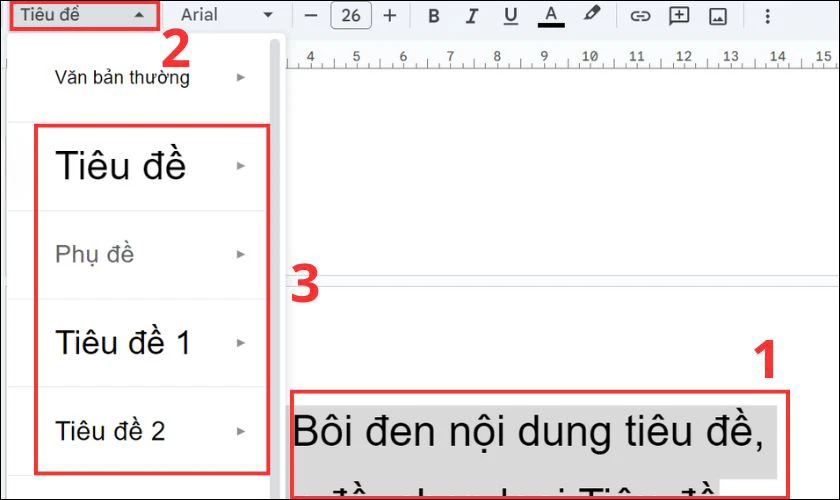840x500 pixels.
Task: Open the Arial font family dropdown
Action: pos(227,15)
